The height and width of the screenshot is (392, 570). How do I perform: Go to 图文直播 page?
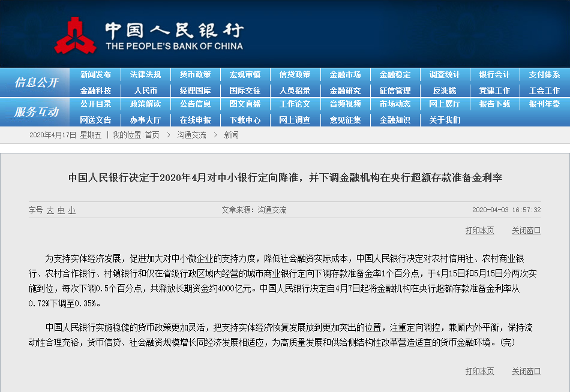point(245,104)
